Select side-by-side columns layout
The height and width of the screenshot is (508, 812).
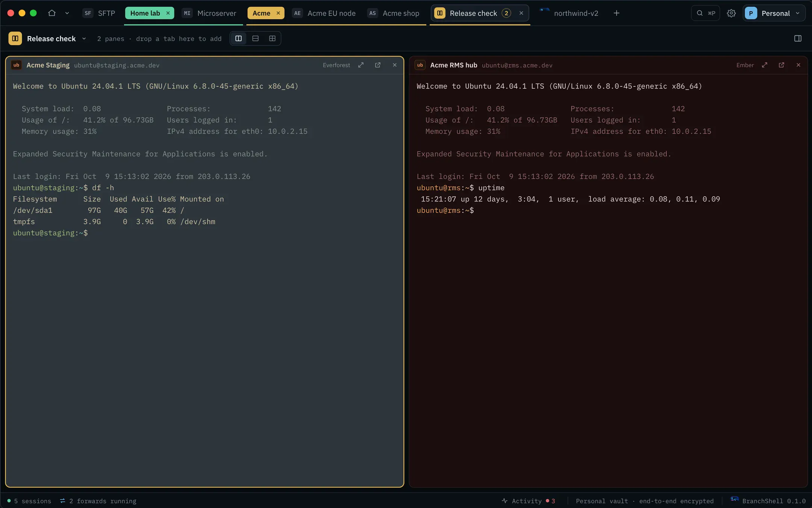pos(238,38)
